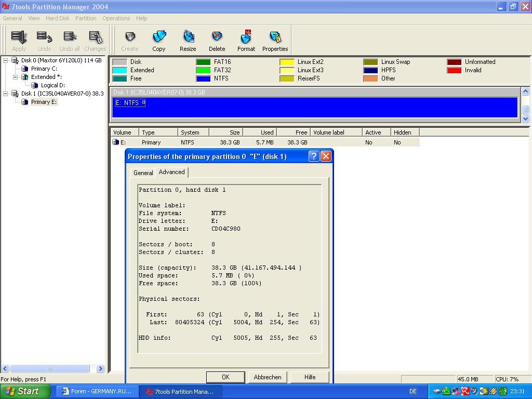Screen dimensions: 532x399
Task: Click the DE language indicator
Action: tap(413, 392)
